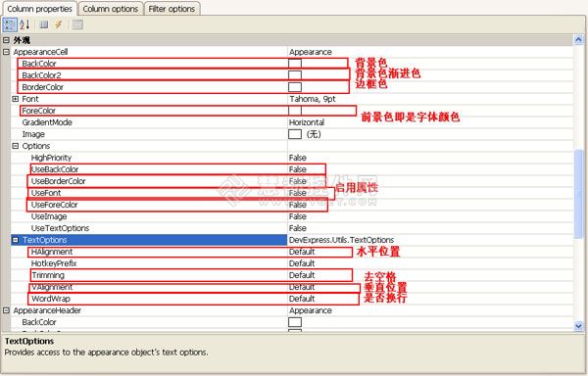Screen dimensions: 588x376
Task: Select the UseFont property
Action: (x=46, y=193)
